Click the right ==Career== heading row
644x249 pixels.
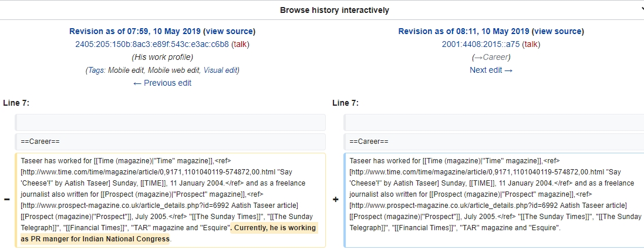tap(494, 142)
